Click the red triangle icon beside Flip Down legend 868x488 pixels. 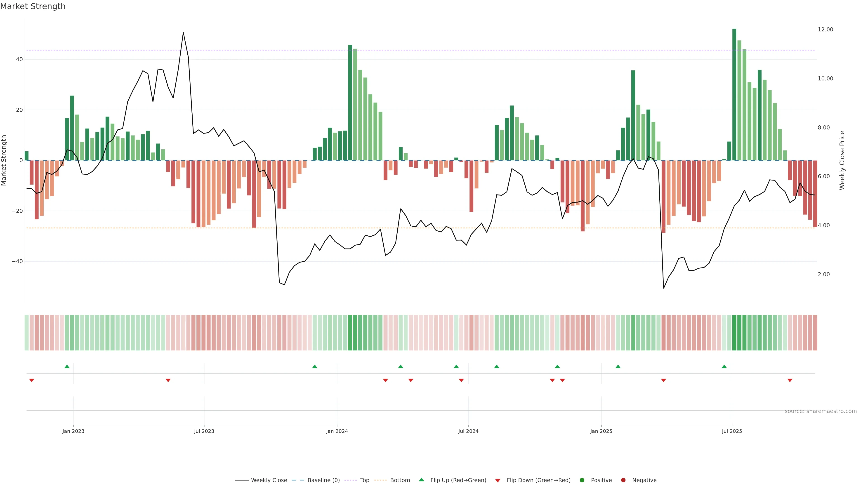click(x=498, y=481)
